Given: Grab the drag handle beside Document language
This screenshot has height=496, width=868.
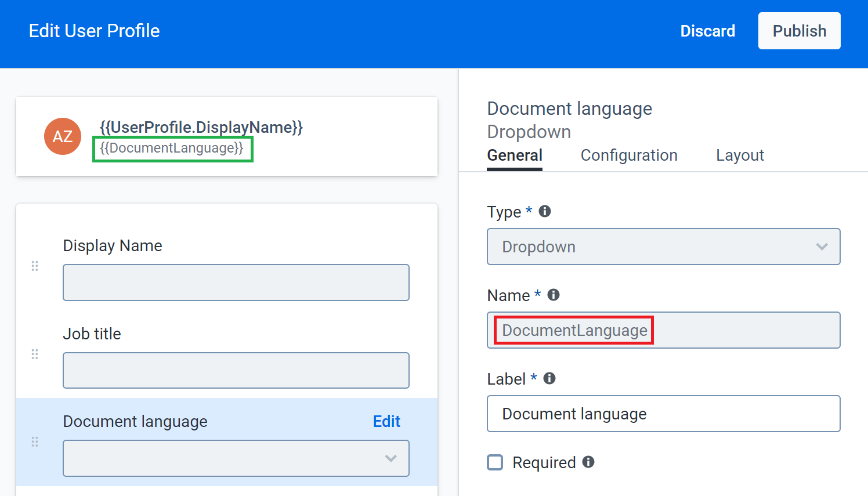Looking at the screenshot, I should pos(35,442).
